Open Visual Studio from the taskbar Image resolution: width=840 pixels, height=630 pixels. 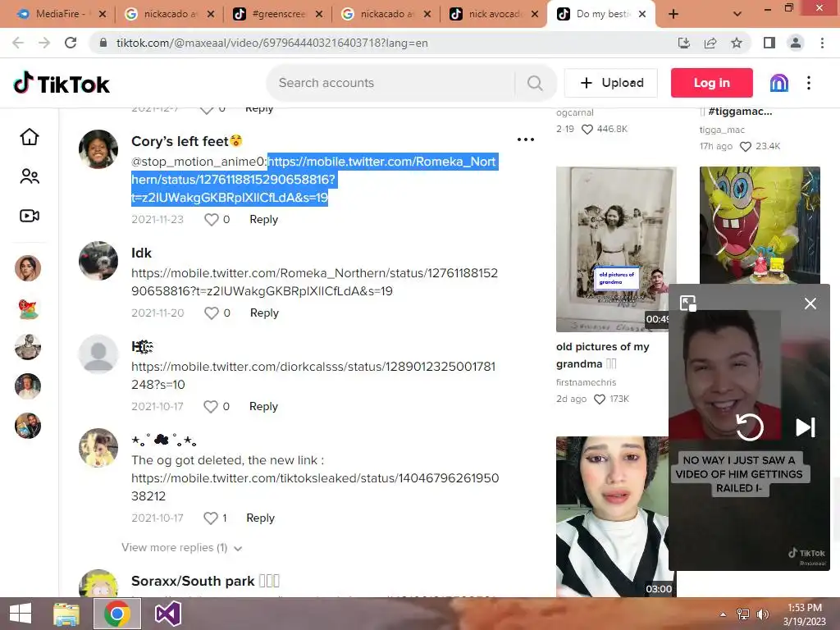point(167,614)
